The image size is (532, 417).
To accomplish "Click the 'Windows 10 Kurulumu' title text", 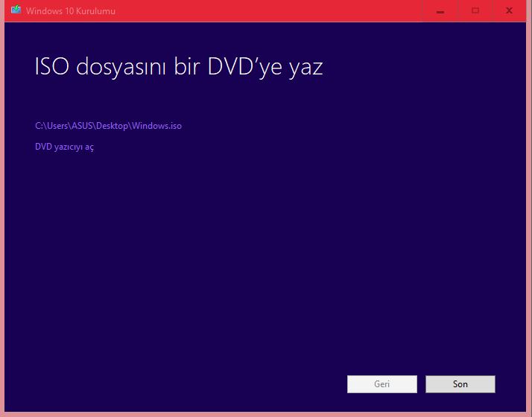I will pos(71,11).
